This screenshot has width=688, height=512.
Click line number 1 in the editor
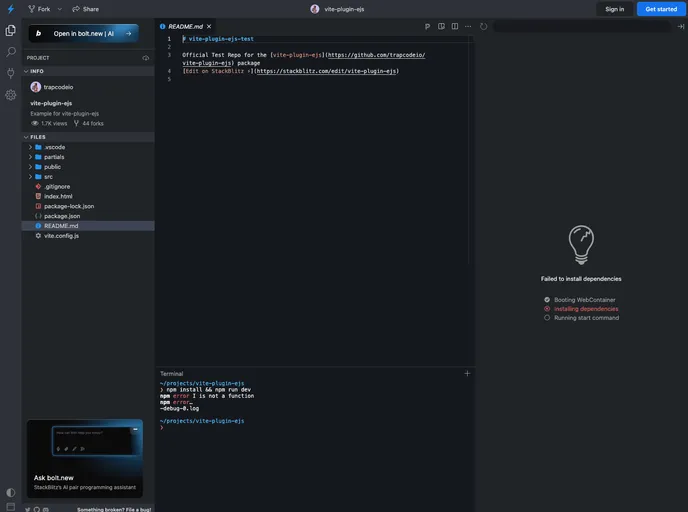[169, 39]
